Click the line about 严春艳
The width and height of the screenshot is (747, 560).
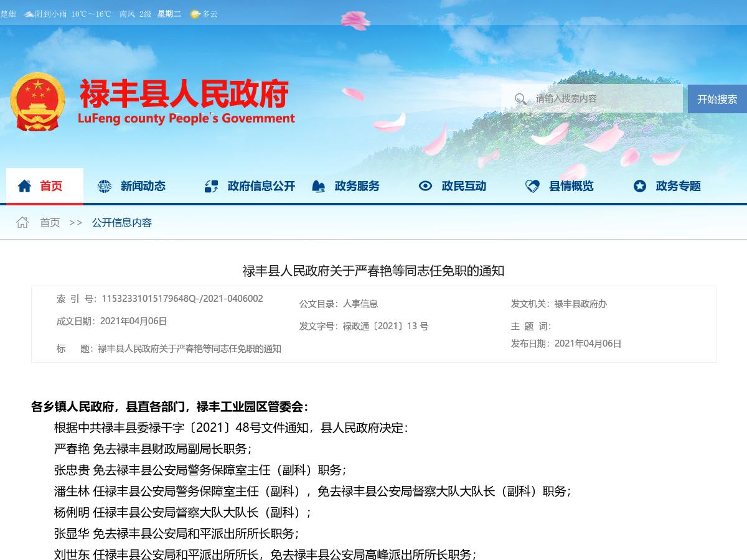pyautogui.click(x=153, y=449)
